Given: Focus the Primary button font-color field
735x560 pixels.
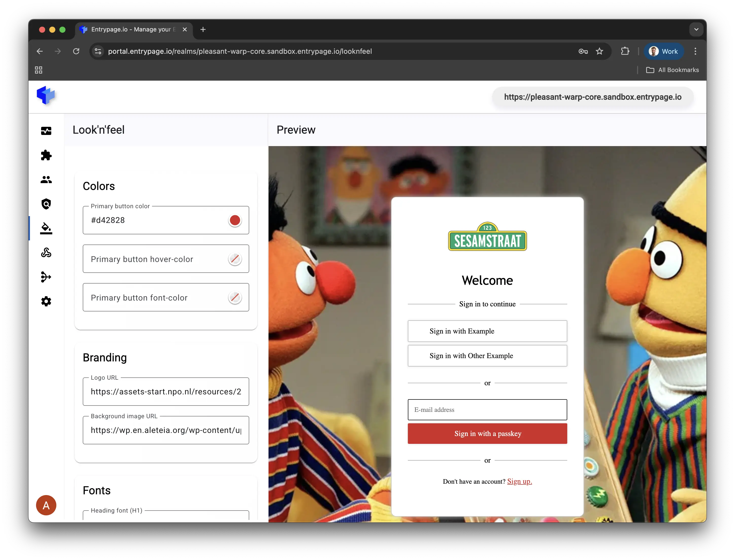Looking at the screenshot, I should coord(166,298).
